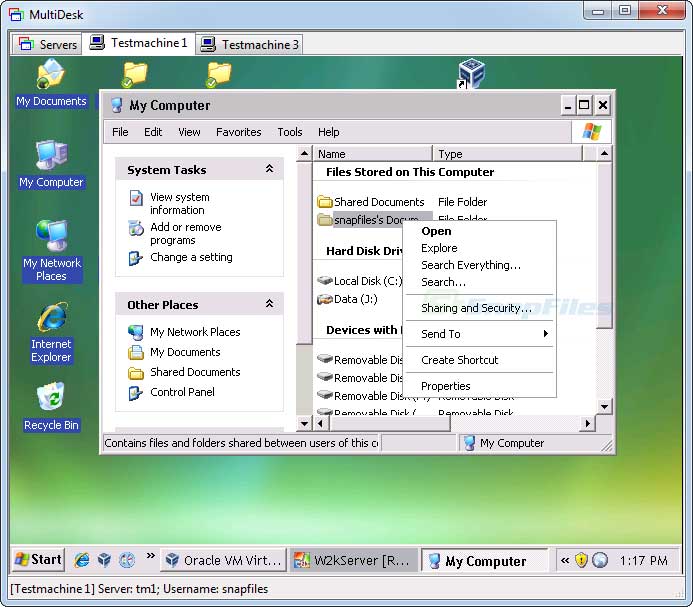Select Local Disk (C:) drive
Screen dimensions: 693x607
pos(359,281)
